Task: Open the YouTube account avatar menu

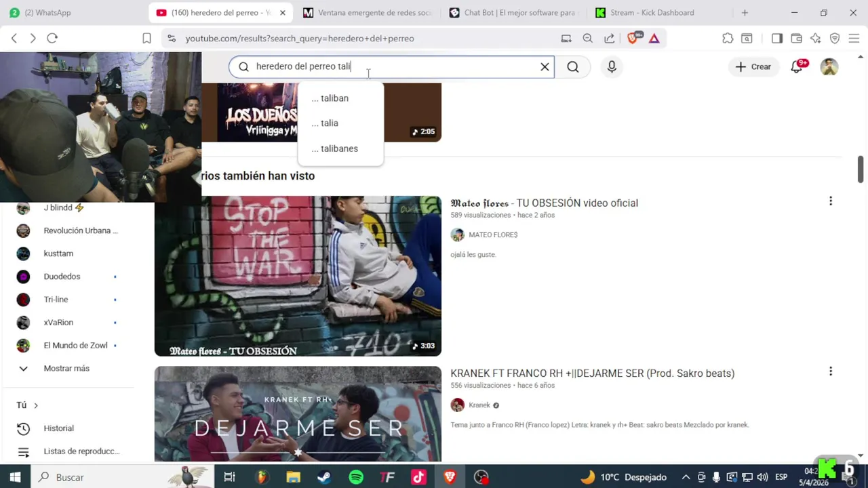Action: tap(829, 66)
